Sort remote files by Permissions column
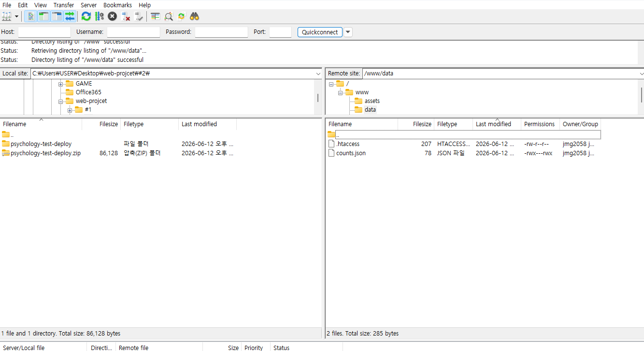This screenshot has height=351, width=644. coord(540,124)
